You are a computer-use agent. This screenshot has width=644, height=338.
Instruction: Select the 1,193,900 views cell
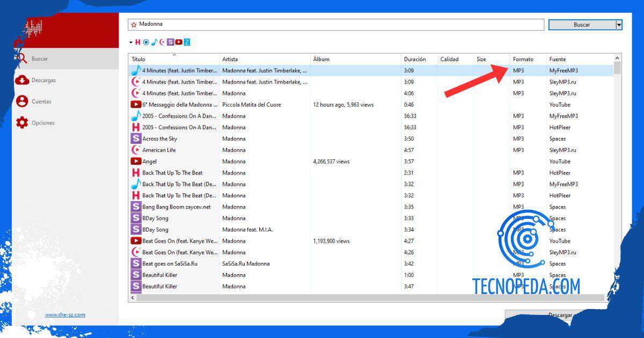pyautogui.click(x=331, y=241)
